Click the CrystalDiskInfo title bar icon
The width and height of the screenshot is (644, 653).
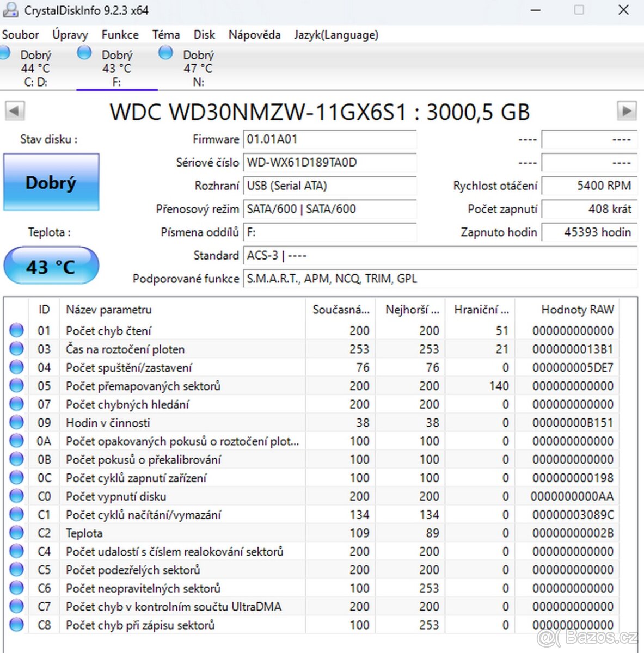pos(10,10)
